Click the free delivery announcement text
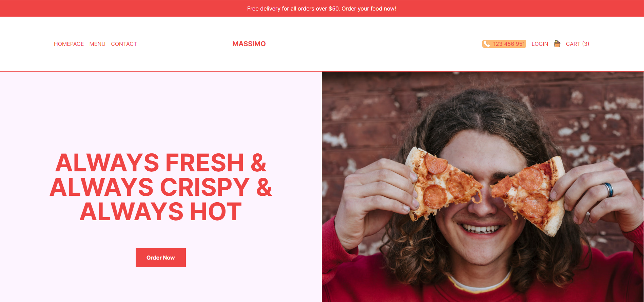The image size is (644, 302). (321, 8)
